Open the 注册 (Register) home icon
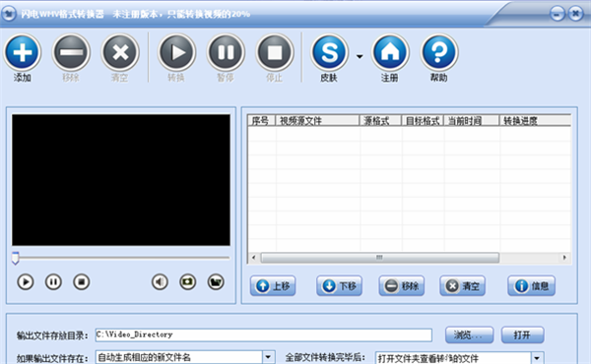This screenshot has height=364, width=591. pos(390,52)
